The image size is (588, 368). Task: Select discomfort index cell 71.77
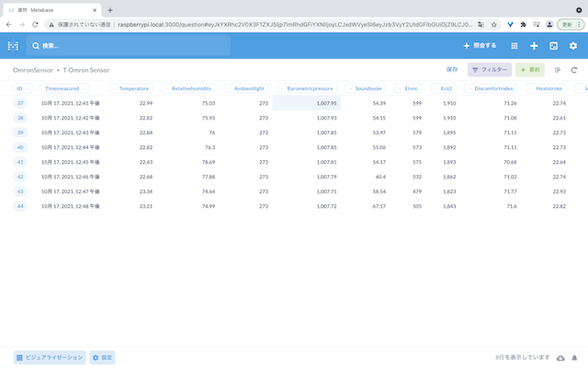point(510,191)
